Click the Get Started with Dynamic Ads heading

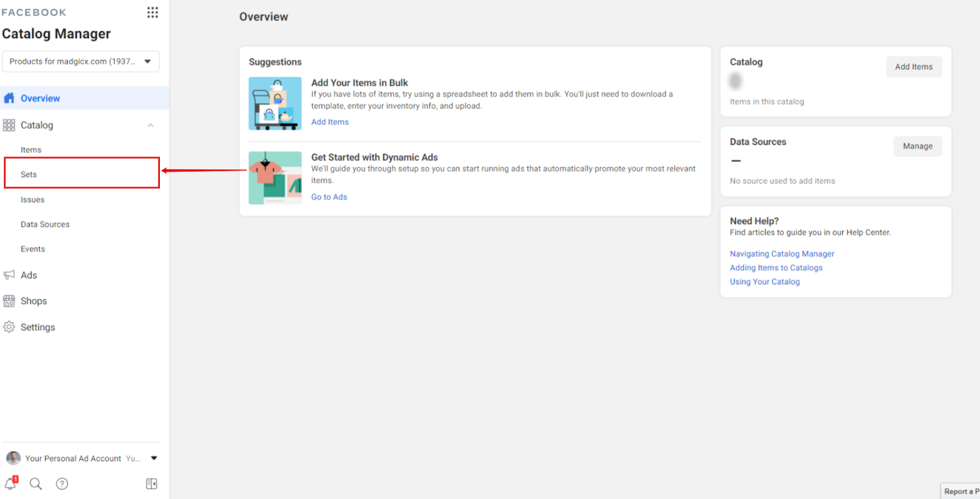point(374,157)
